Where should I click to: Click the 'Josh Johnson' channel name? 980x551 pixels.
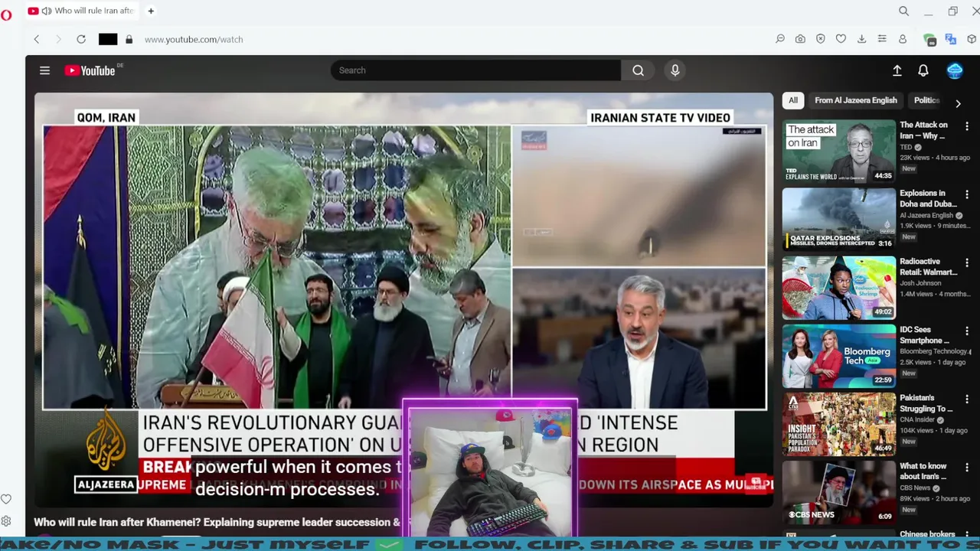coord(920,283)
